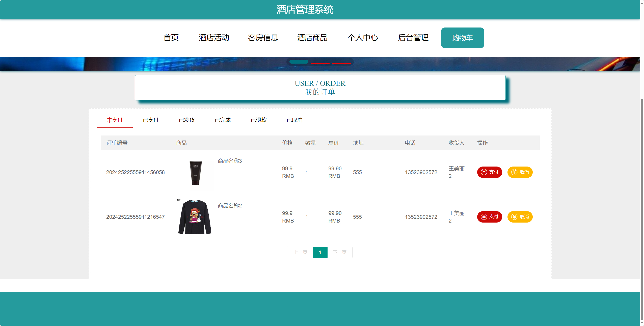This screenshot has height=326, width=644.
Task: Open the 首页 home page
Action: [171, 38]
